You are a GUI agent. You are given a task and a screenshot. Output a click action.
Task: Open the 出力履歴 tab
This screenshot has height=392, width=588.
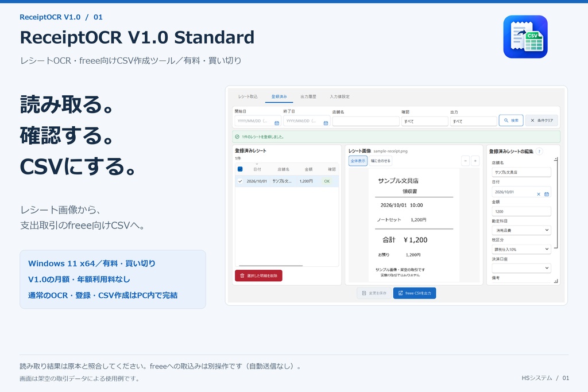pos(308,96)
